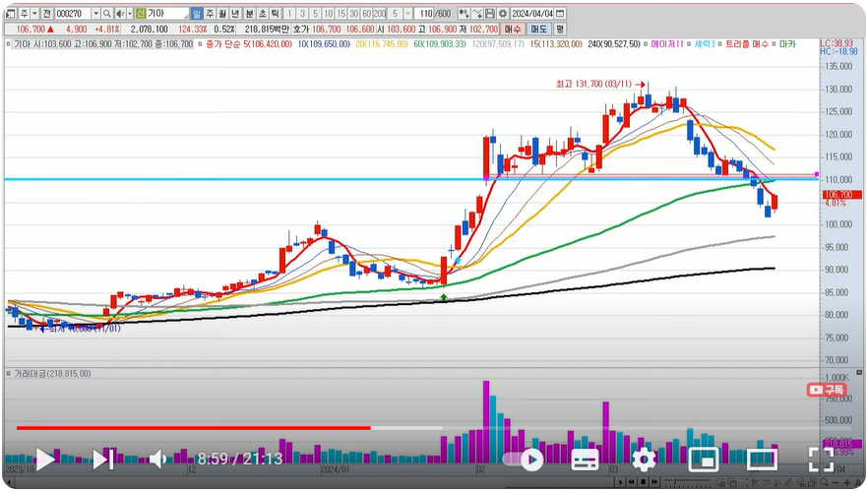Click the chart stop button at bottom
Screen dimensions: 868x492
click(644, 482)
